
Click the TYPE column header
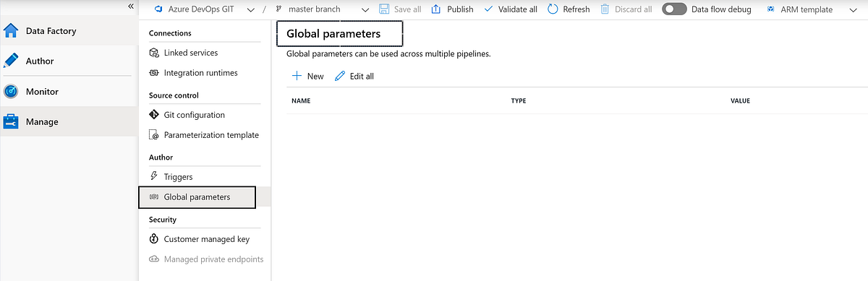519,100
